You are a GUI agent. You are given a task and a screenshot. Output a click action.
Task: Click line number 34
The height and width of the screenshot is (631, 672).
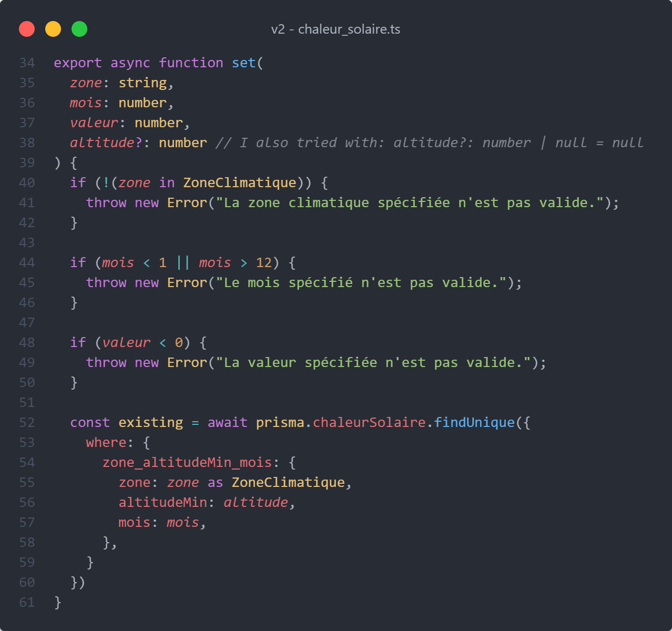(27, 63)
